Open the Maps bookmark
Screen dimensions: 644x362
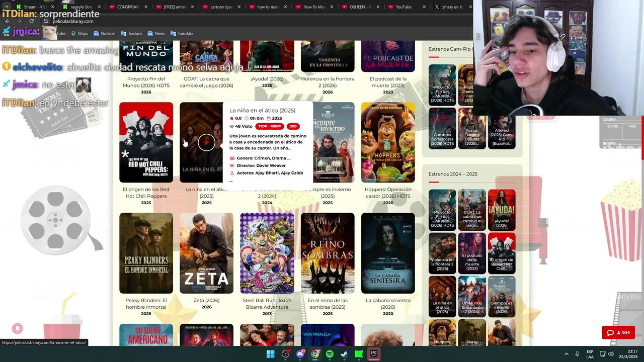tap(79, 33)
